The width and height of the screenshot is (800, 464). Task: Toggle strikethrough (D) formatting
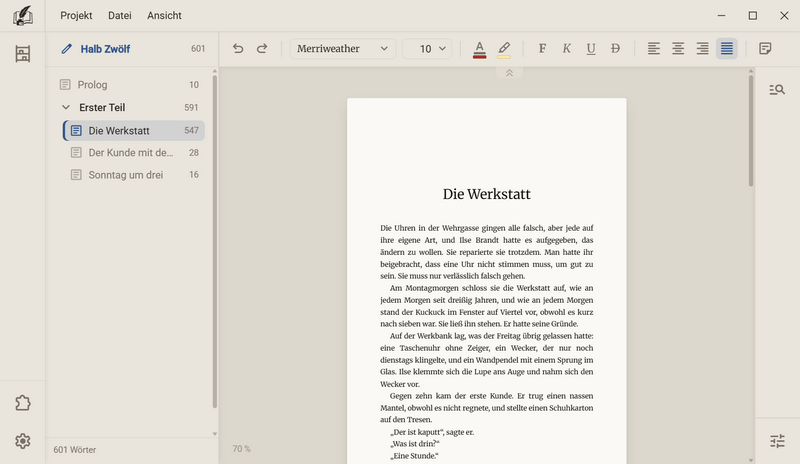tap(615, 48)
